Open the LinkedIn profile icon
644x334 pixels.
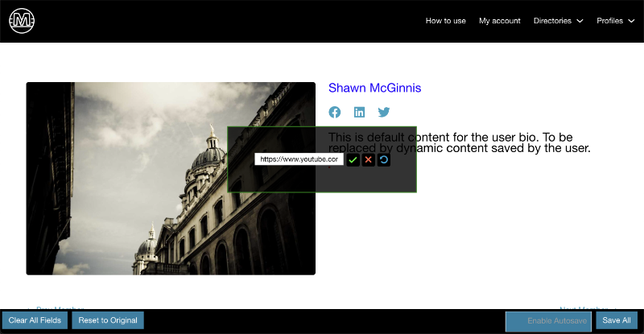(x=359, y=113)
